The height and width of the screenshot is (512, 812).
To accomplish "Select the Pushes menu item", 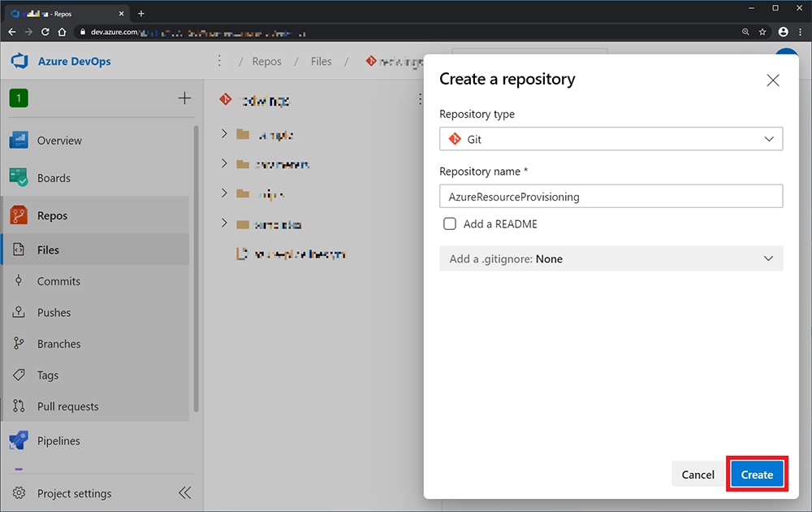I will click(54, 313).
